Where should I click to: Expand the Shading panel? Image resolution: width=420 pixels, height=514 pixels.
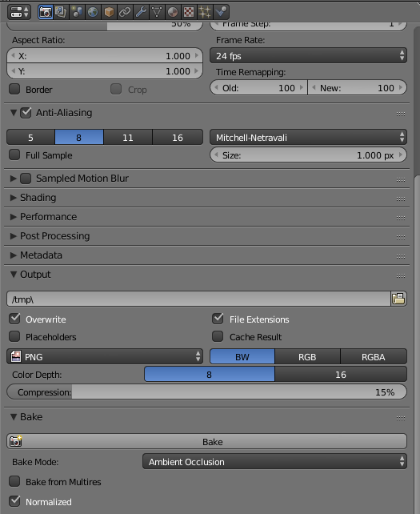(14, 198)
